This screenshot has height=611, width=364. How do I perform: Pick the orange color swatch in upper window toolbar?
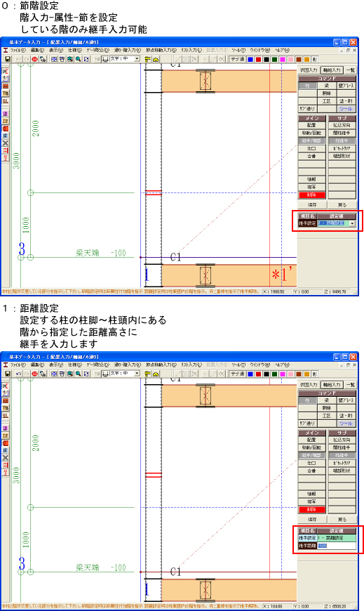(306, 59)
